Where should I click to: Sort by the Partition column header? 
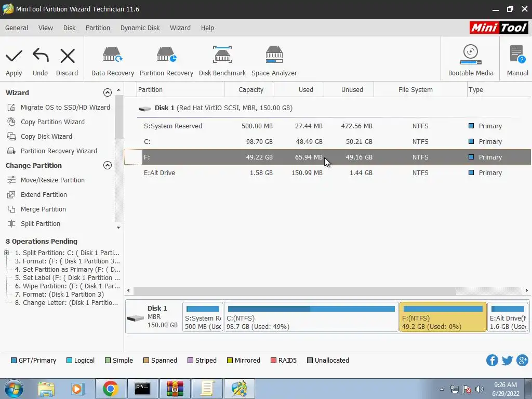[180, 89]
